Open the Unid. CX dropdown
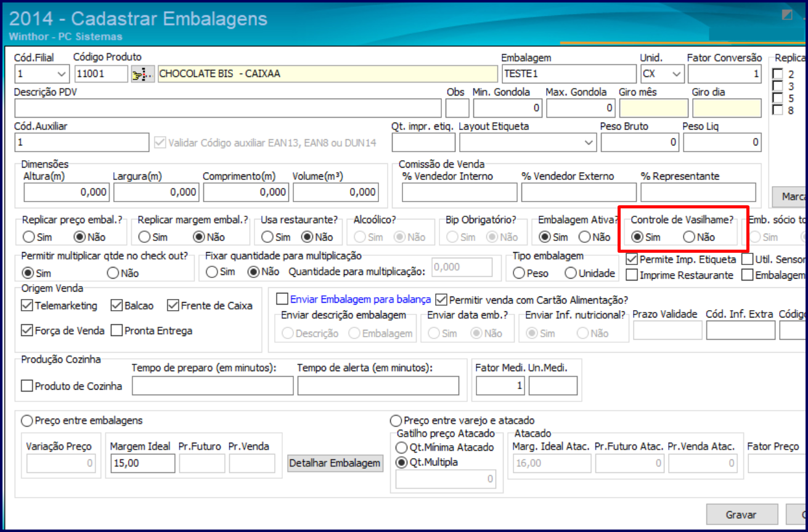Viewport: 808px width, 532px height. pyautogui.click(x=677, y=75)
